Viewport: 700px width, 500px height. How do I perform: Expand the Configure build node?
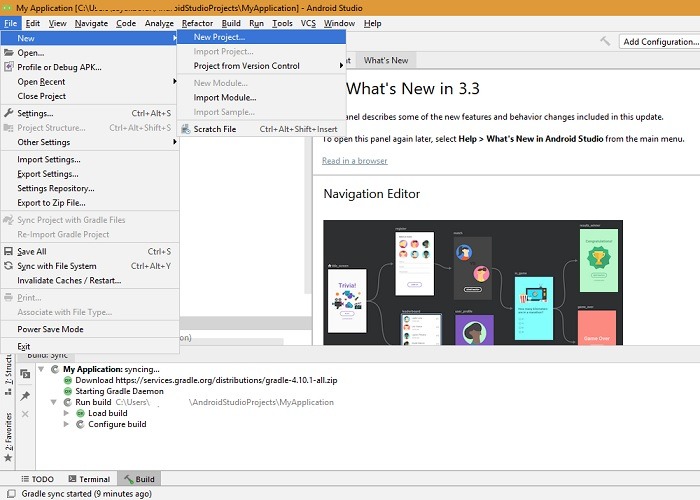pos(66,424)
